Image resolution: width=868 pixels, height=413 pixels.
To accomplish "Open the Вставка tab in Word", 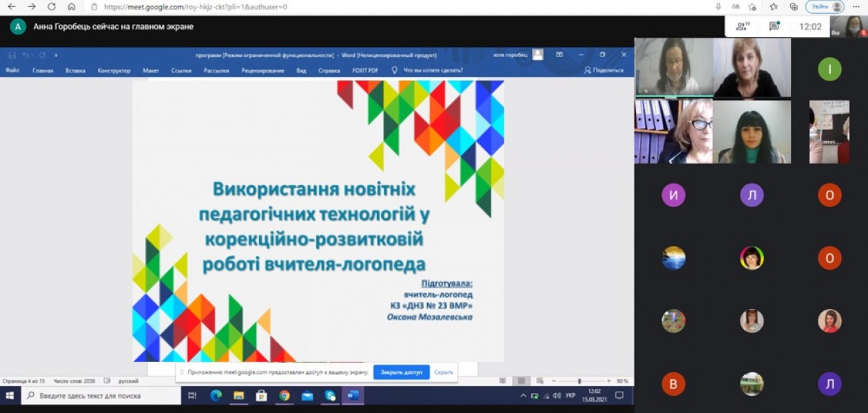I will click(75, 70).
